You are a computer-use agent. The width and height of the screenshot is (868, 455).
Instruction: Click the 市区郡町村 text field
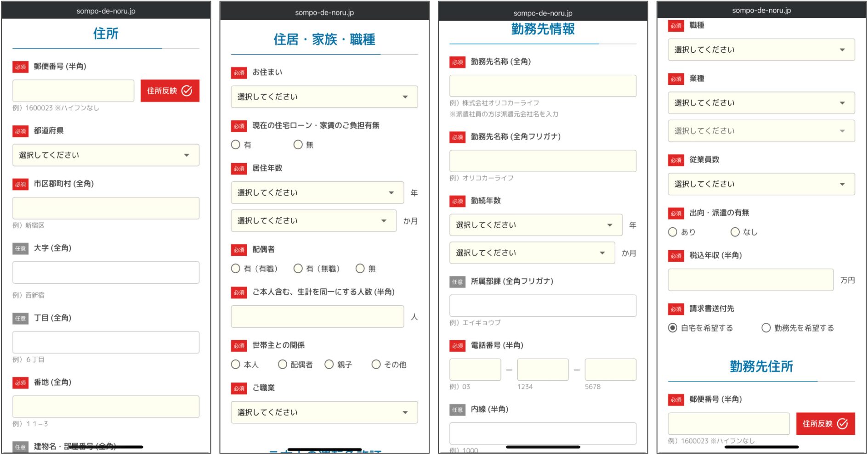(106, 208)
